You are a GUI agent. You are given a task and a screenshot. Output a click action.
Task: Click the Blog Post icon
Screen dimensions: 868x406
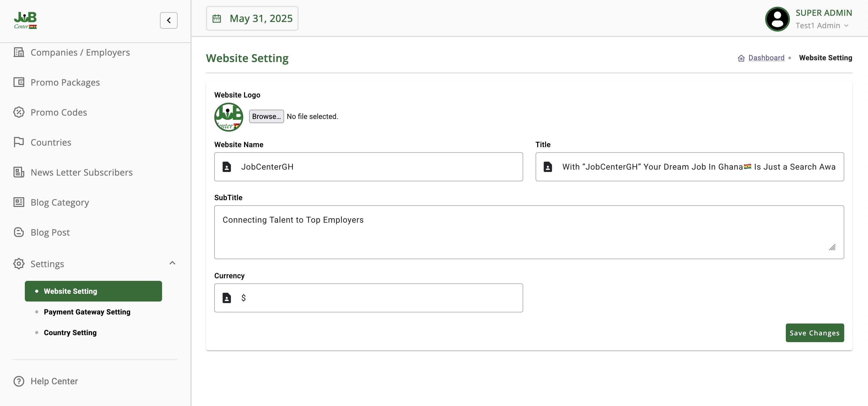tap(19, 232)
